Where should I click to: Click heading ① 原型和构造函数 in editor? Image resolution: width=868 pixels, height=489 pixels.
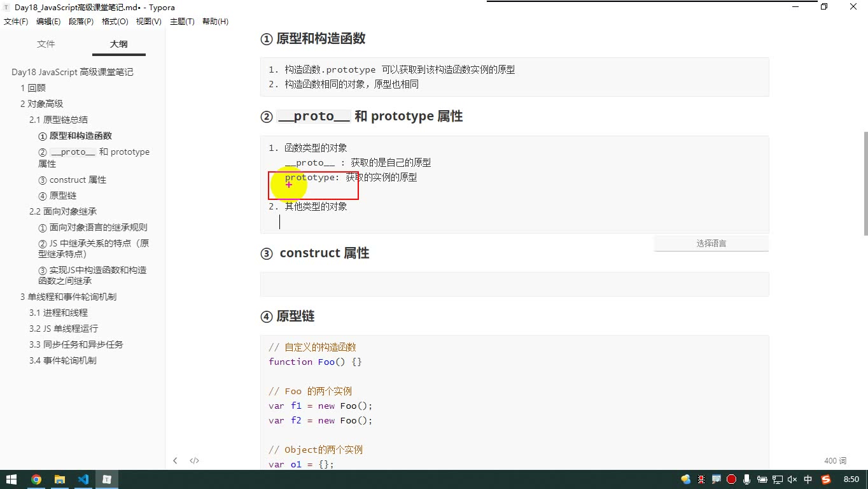coord(313,38)
